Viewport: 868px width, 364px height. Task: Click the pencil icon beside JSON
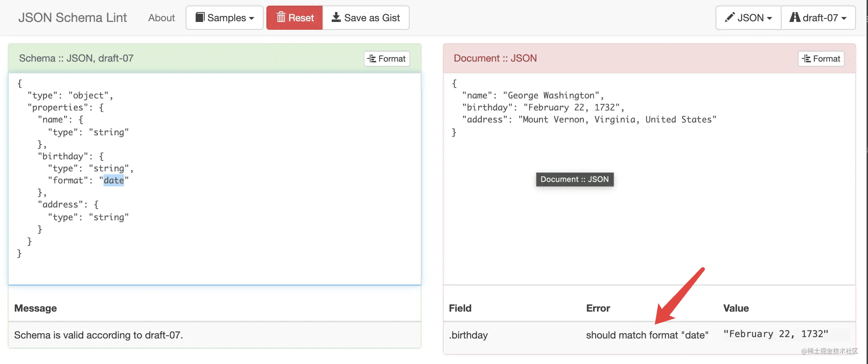(x=729, y=17)
